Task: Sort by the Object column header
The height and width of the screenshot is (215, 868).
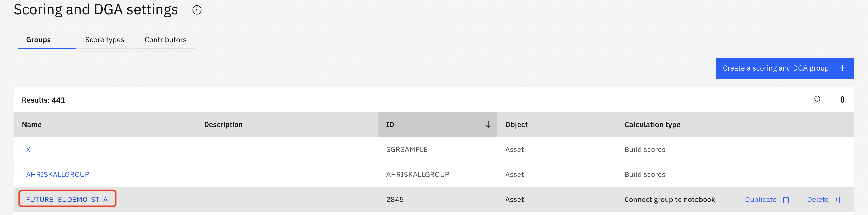Action: click(x=516, y=125)
